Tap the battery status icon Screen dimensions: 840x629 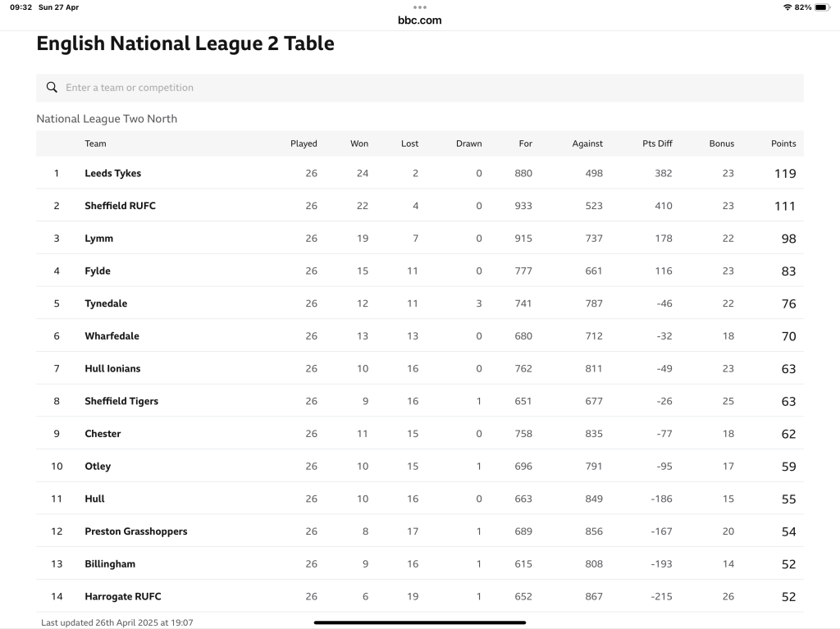click(x=823, y=7)
